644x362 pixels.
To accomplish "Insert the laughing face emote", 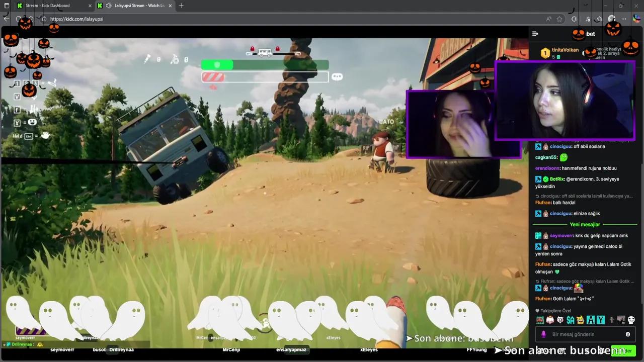I will 580,320.
